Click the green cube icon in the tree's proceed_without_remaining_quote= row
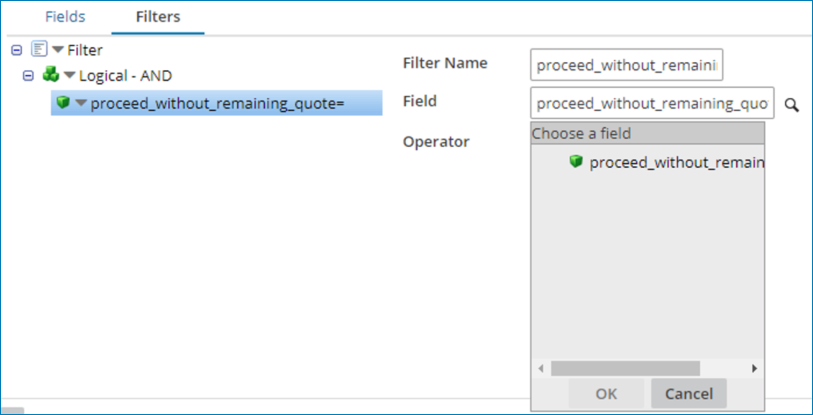813x415 pixels. 63,102
